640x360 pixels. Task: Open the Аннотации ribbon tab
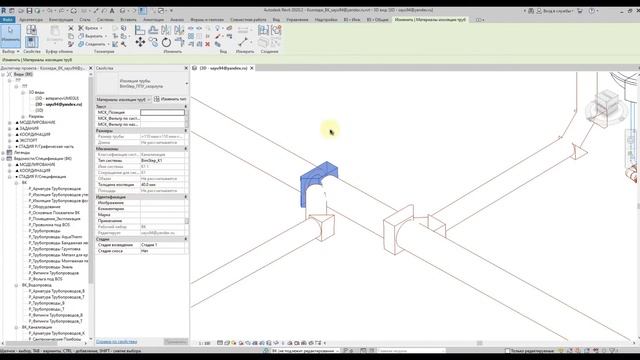pos(153,20)
